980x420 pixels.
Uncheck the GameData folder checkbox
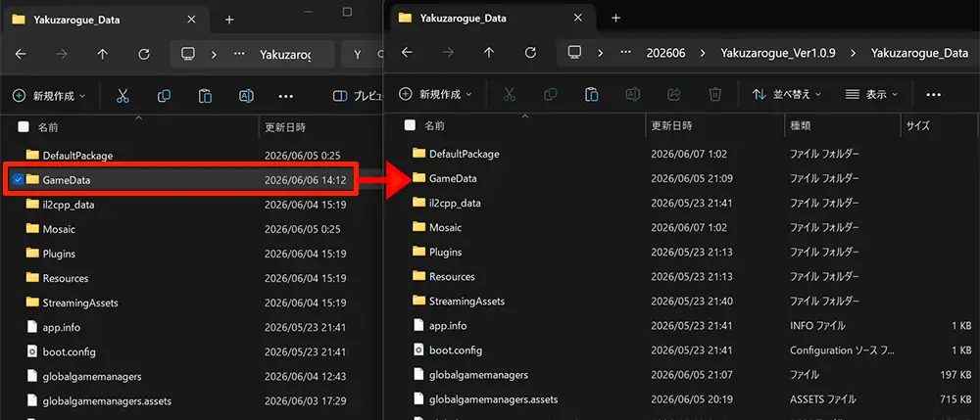(18, 180)
